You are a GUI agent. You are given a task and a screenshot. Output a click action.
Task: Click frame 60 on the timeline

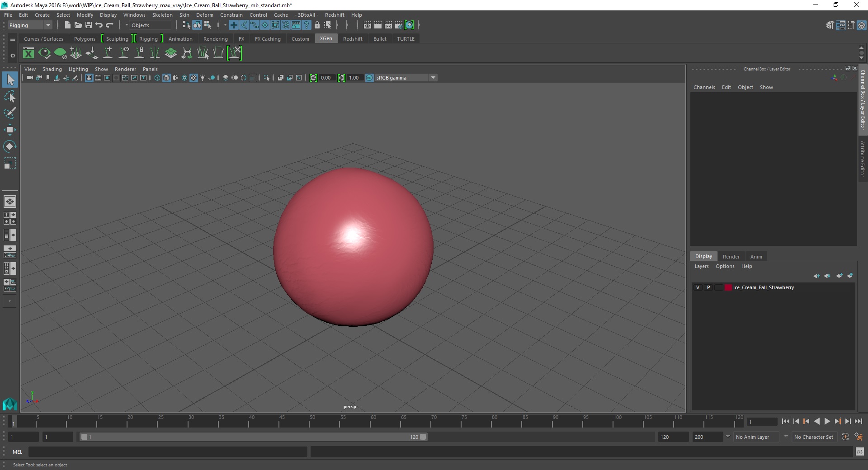(x=373, y=422)
